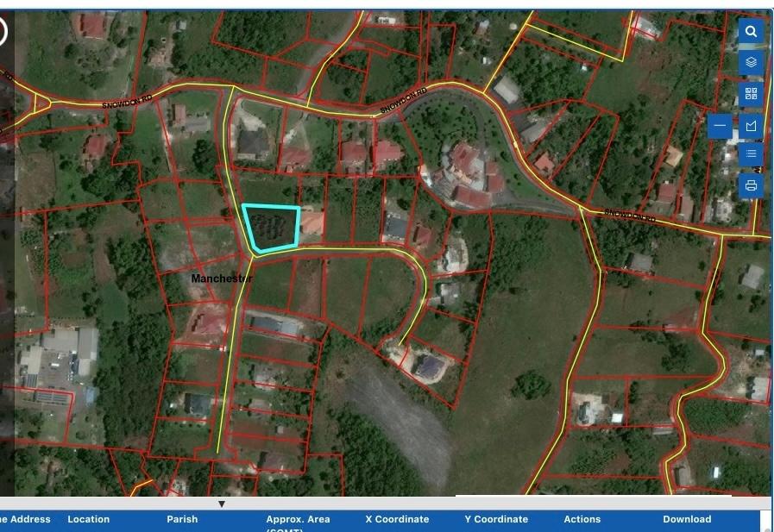The width and height of the screenshot is (774, 532).
Task: Sort by the Location column header
Action: pyautogui.click(x=89, y=519)
